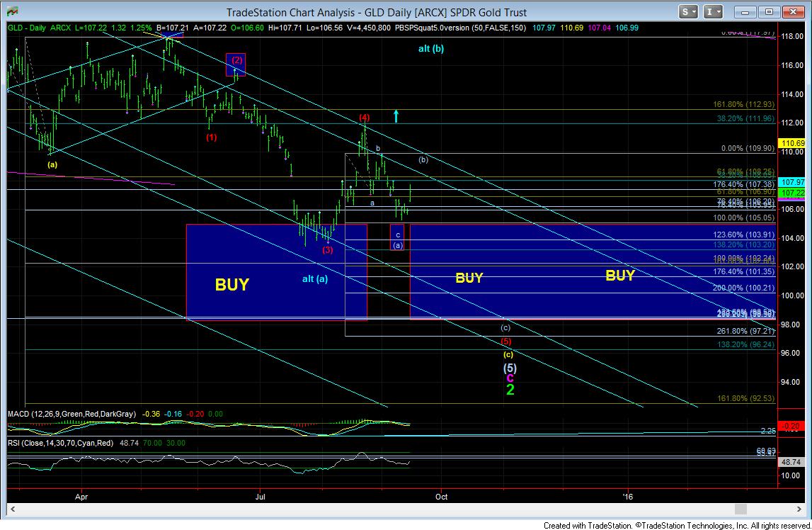Click the 'GLD - Daily ARCX' status text
This screenshot has width=812, height=530.
[x=40, y=28]
